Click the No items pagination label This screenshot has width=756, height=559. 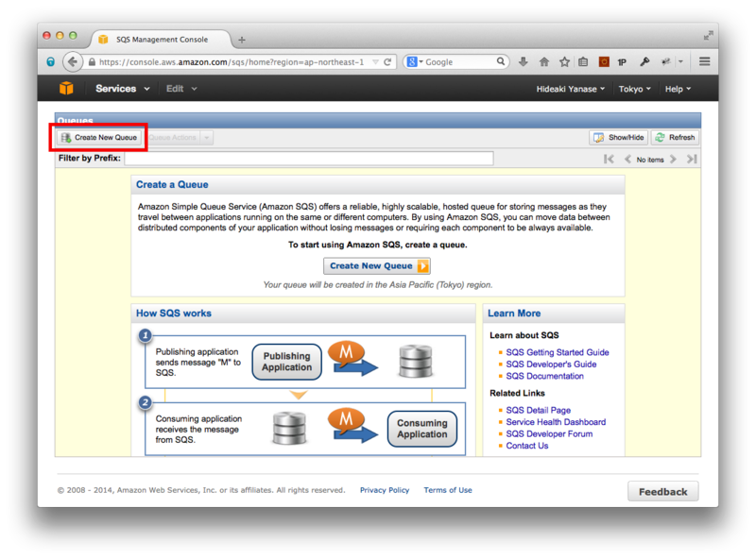click(650, 160)
